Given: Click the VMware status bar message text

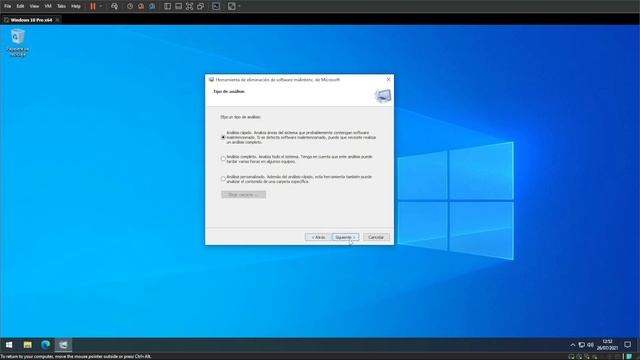Looking at the screenshot, I should [76, 356].
